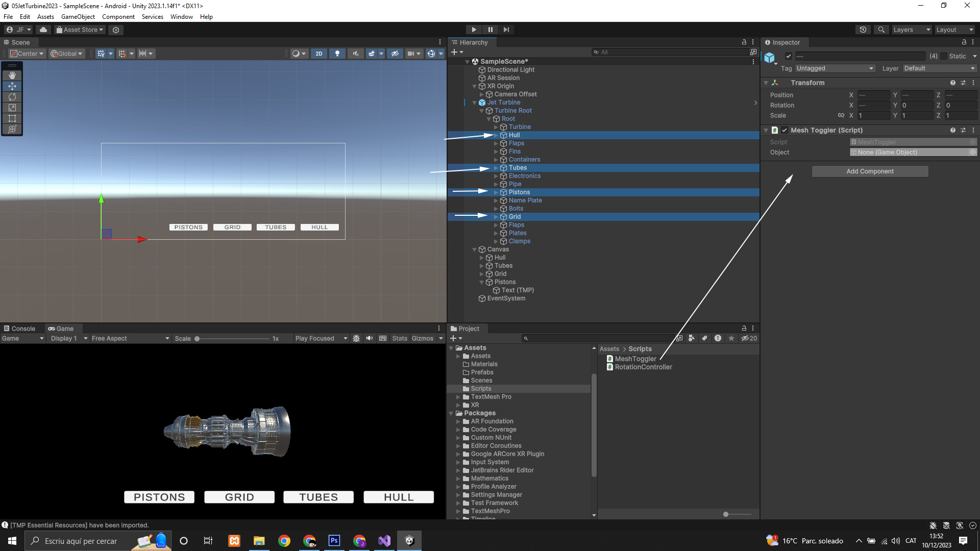980x551 pixels.
Task: Click the Play button in toolbar
Action: tap(474, 30)
